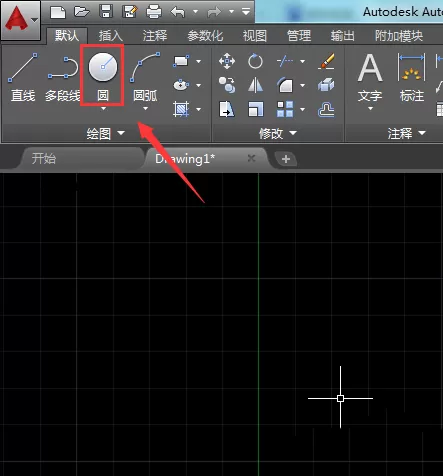Select the Mirror tool

[x=255, y=85]
